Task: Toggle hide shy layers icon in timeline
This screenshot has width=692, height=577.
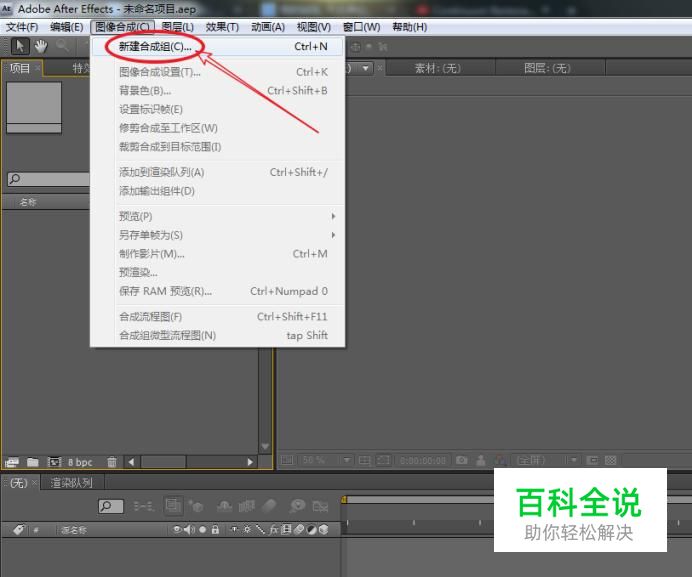Action: point(224,506)
